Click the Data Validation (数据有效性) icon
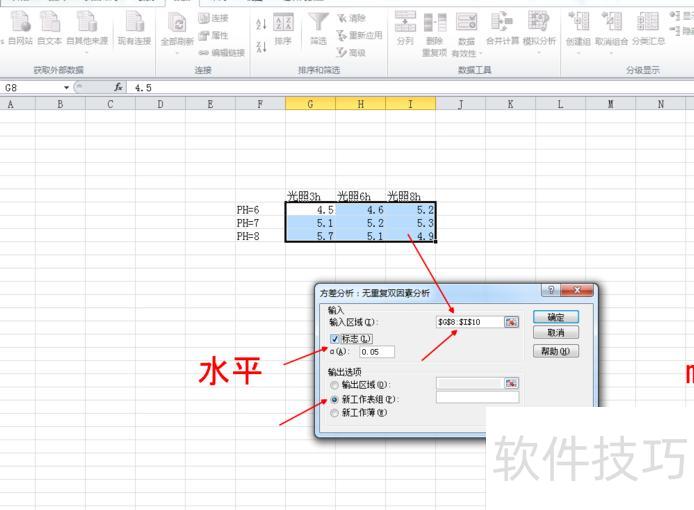The height and width of the screenshot is (510, 694). 467,23
